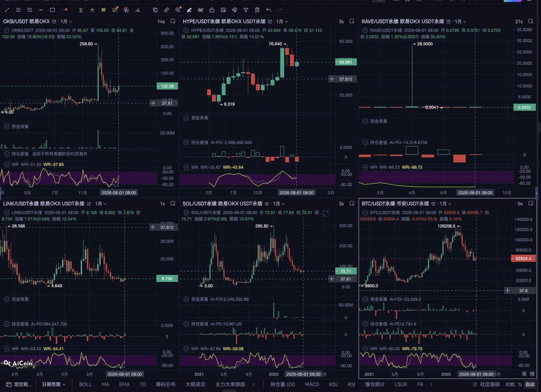Image resolution: width=541 pixels, height=392 pixels.
Task: Collapse OKB/USDT price info row
Action: tap(7, 30)
